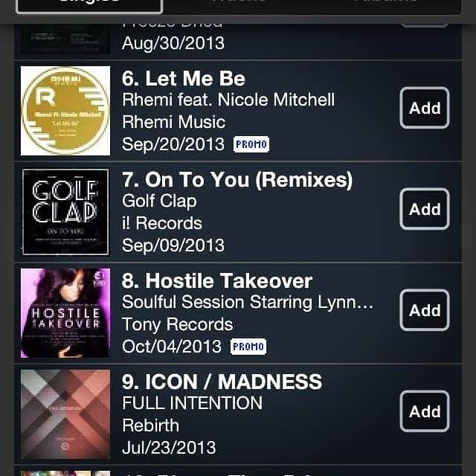Add ICON / MADNESS by Full Intention
Image resolution: width=476 pixels, height=476 pixels.
click(x=425, y=411)
